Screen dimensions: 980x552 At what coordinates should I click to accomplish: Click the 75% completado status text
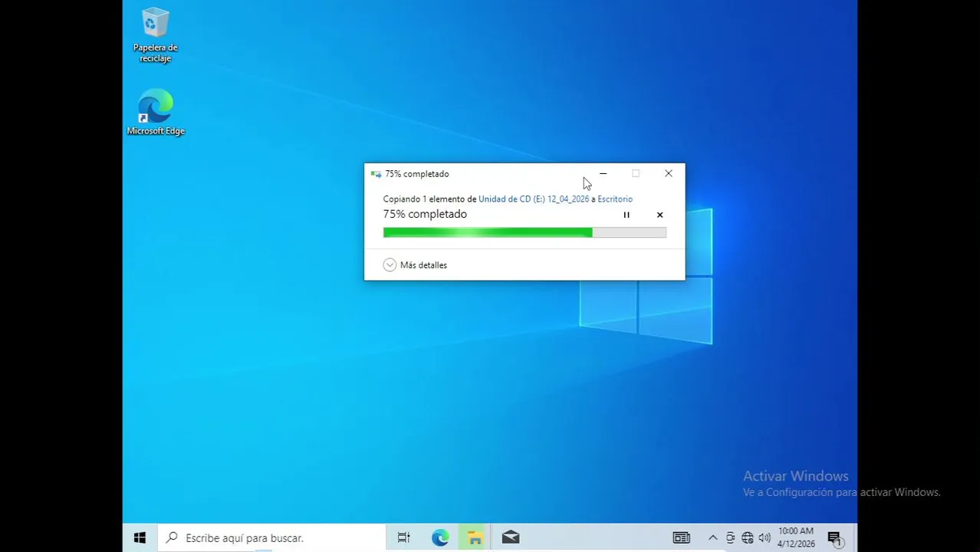[x=425, y=215]
